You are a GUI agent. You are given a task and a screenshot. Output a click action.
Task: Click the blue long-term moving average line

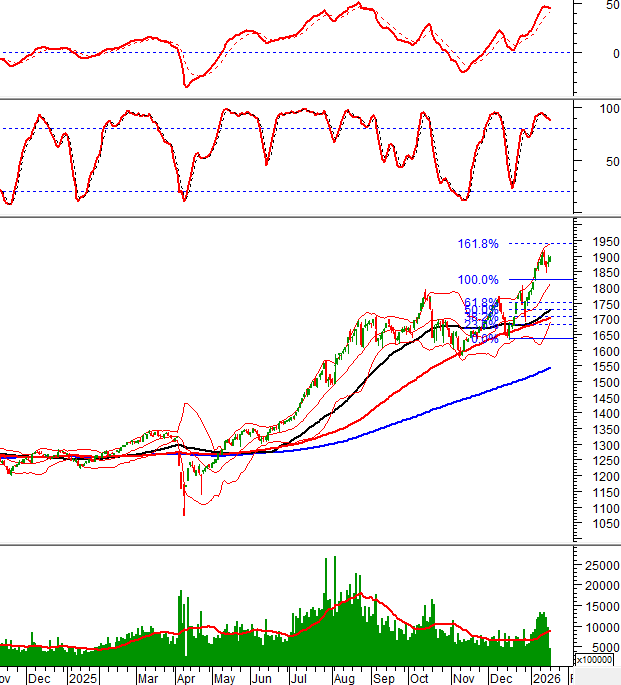click(x=450, y=404)
